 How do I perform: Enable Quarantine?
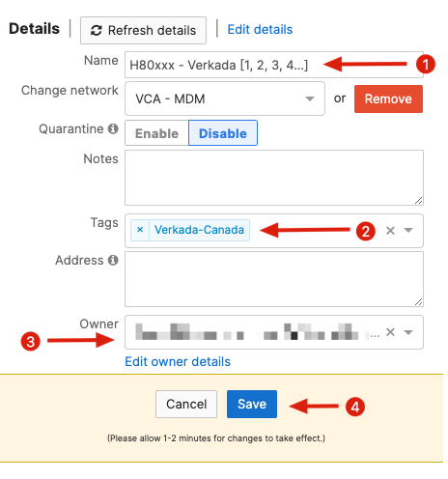156,133
